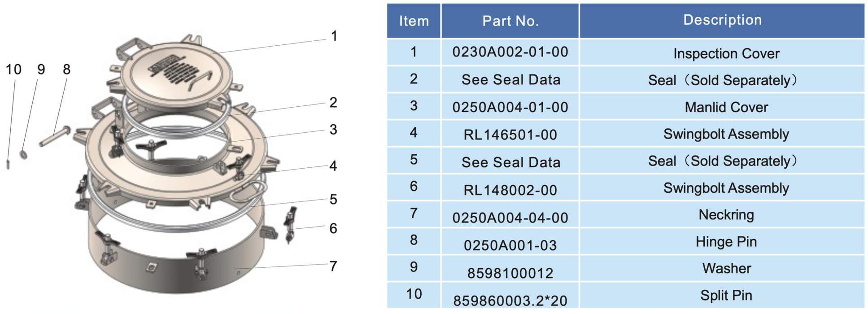
Task: Select part number 859860003.2*20
Action: tap(510, 301)
